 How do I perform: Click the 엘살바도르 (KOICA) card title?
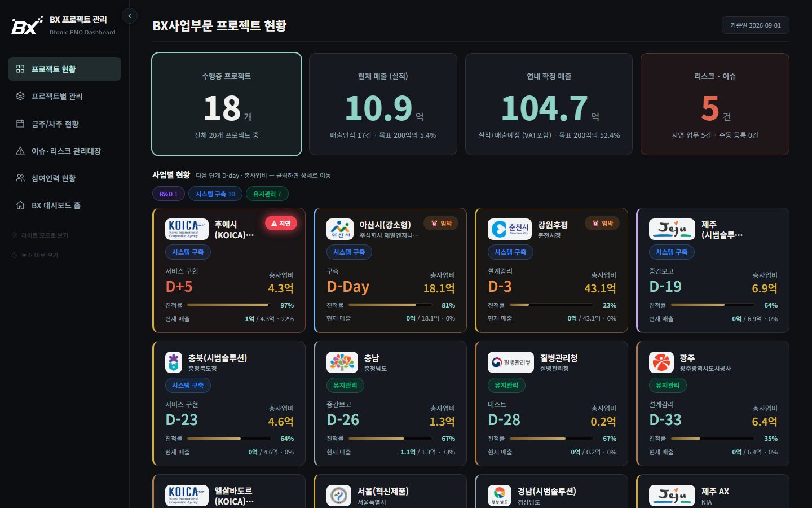[234, 496]
